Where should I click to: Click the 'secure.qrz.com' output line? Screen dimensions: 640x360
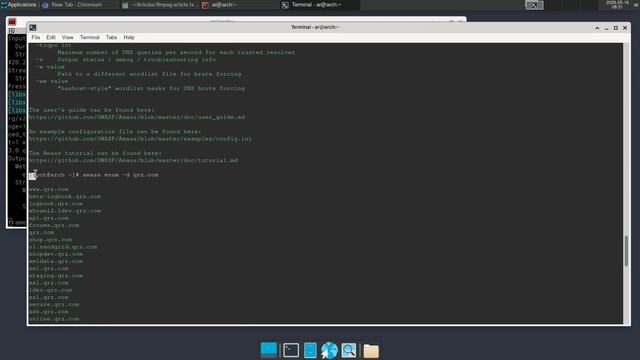[x=54, y=304]
